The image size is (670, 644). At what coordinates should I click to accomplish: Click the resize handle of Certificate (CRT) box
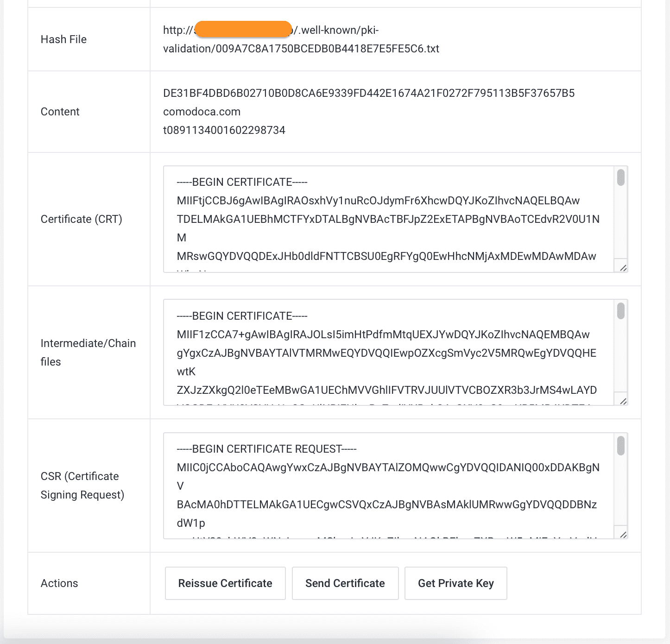pyautogui.click(x=623, y=268)
